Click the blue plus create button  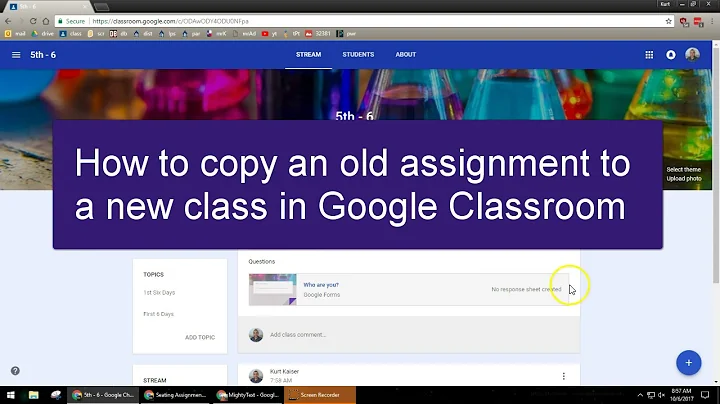pos(688,363)
